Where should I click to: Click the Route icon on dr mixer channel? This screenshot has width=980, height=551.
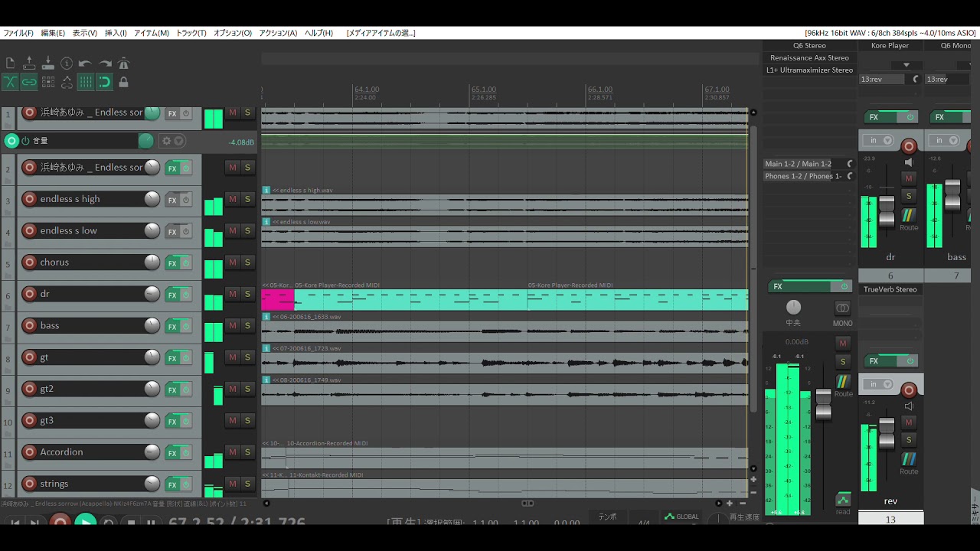pos(909,220)
